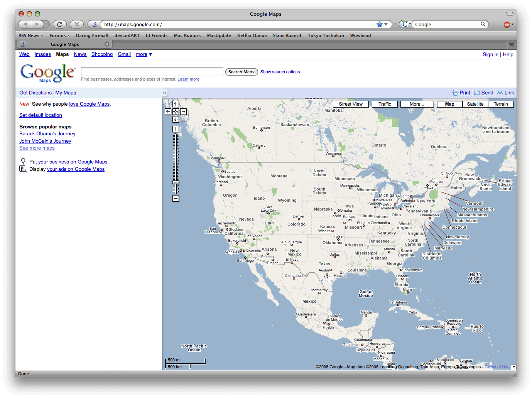
Task: Click the chain icon beside Link
Action: click(x=500, y=93)
